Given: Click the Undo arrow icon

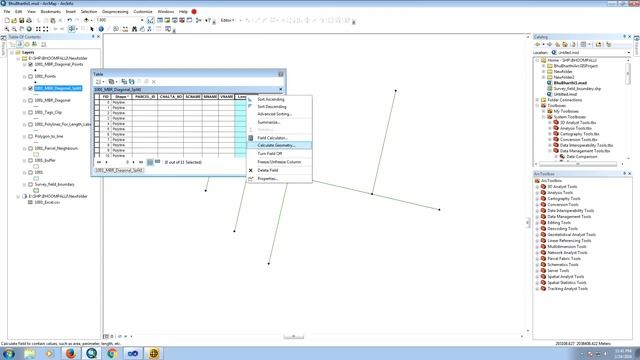Looking at the screenshot, I should (x=70, y=20).
